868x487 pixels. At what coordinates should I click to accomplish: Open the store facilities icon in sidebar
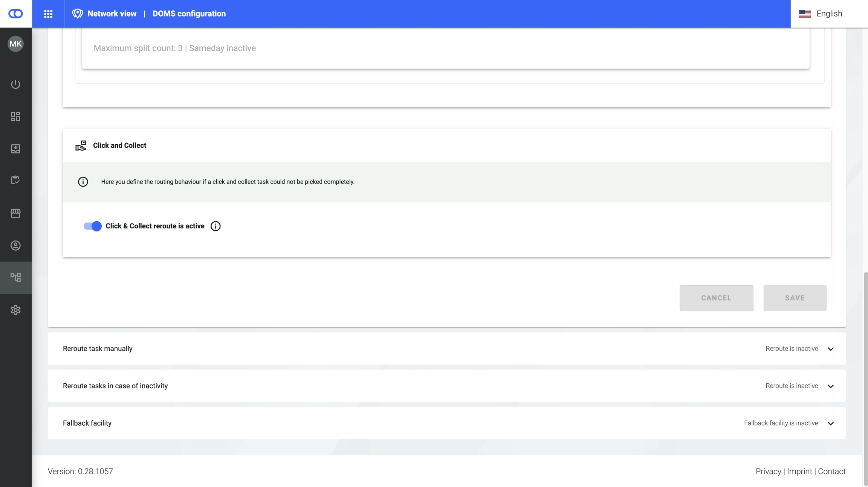pos(15,213)
